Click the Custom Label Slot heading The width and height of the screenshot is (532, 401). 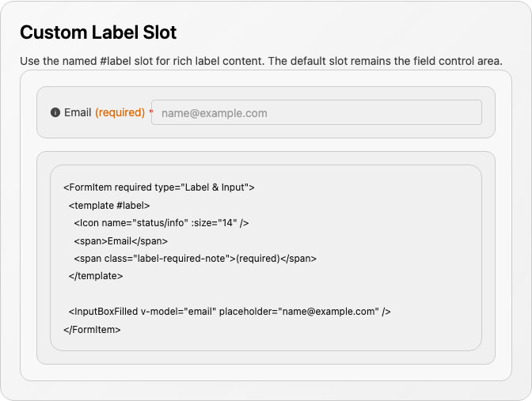[x=98, y=32]
